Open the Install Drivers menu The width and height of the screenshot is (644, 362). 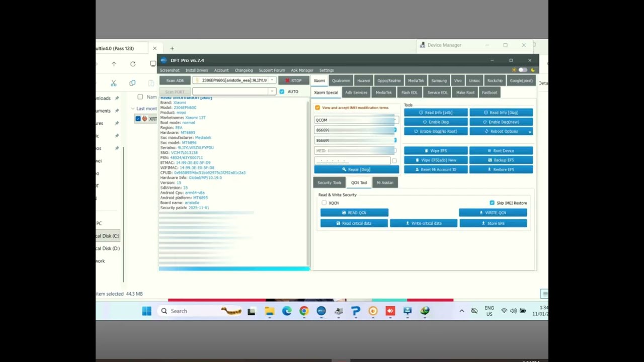coord(197,70)
